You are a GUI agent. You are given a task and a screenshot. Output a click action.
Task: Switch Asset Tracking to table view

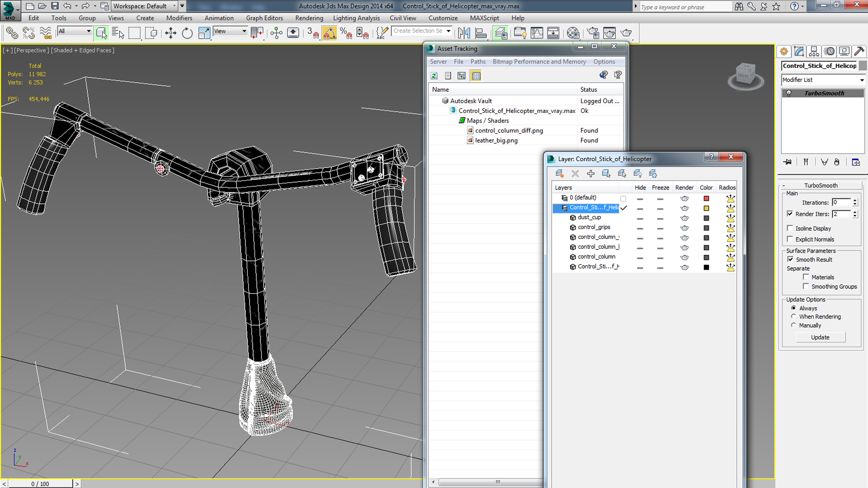pyautogui.click(x=476, y=75)
